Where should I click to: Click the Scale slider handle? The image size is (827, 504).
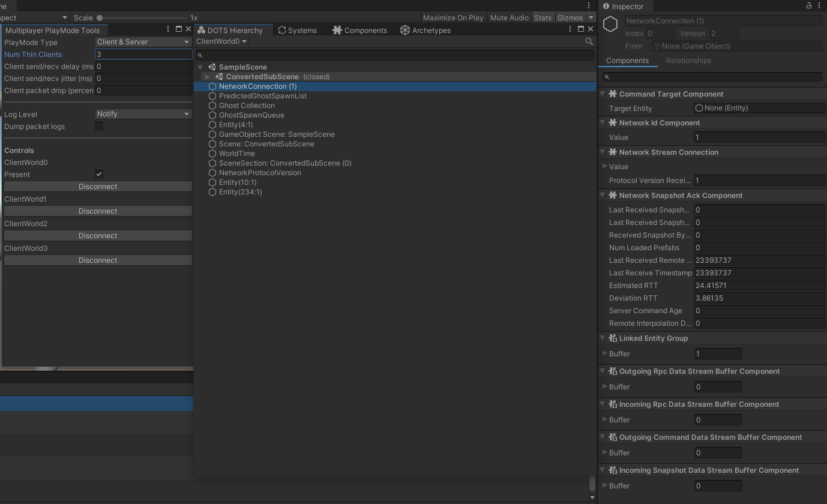pos(100,18)
